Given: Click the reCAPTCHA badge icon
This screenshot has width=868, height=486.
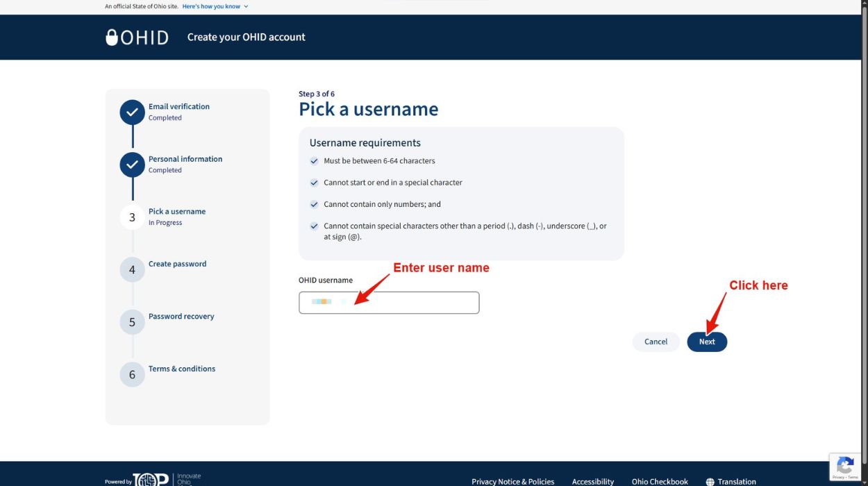Looking at the screenshot, I should tap(845, 466).
